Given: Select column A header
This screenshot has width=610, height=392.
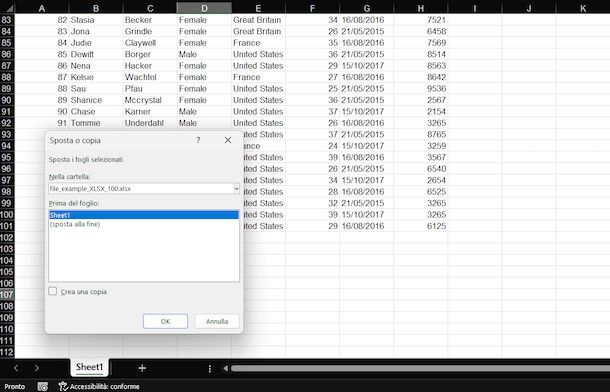Looking at the screenshot, I should tap(42, 8).
